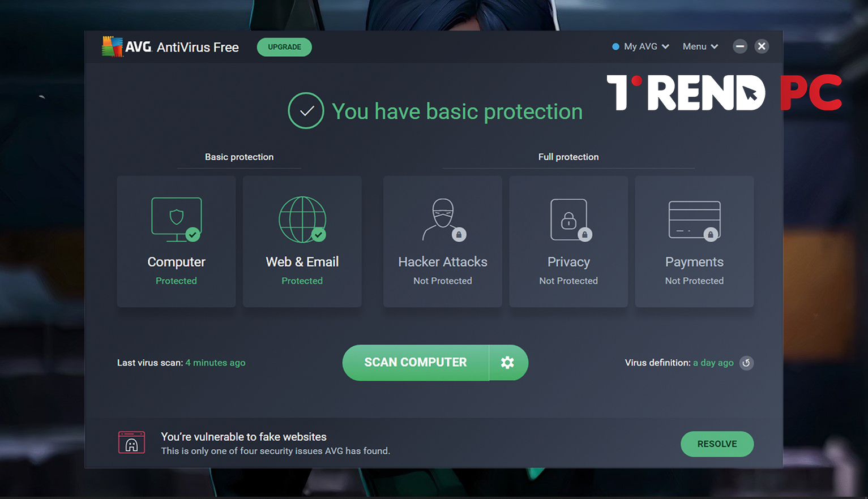Start scan with SCAN COMPUTER button
The width and height of the screenshot is (868, 499).
point(416,363)
